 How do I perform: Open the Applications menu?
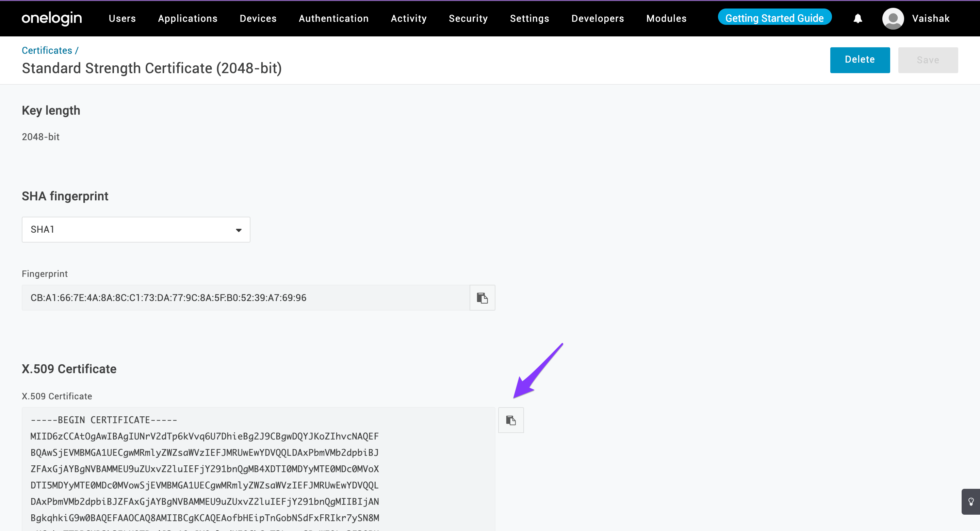pyautogui.click(x=187, y=18)
